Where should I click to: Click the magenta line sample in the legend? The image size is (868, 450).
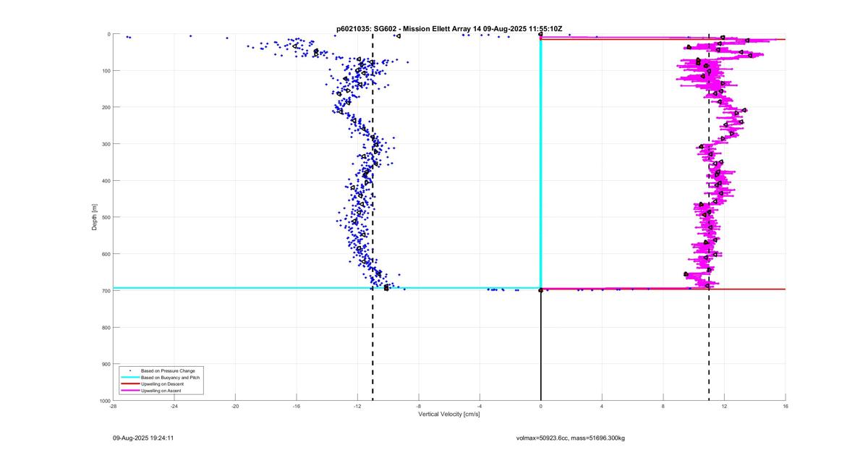pyautogui.click(x=129, y=391)
